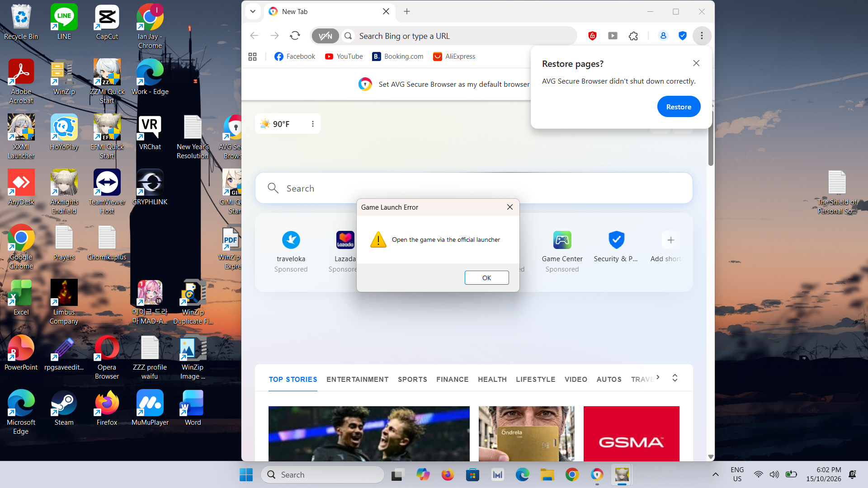Viewport: 868px width, 488px height.
Task: Open the browser three-dot menu
Action: point(702,36)
